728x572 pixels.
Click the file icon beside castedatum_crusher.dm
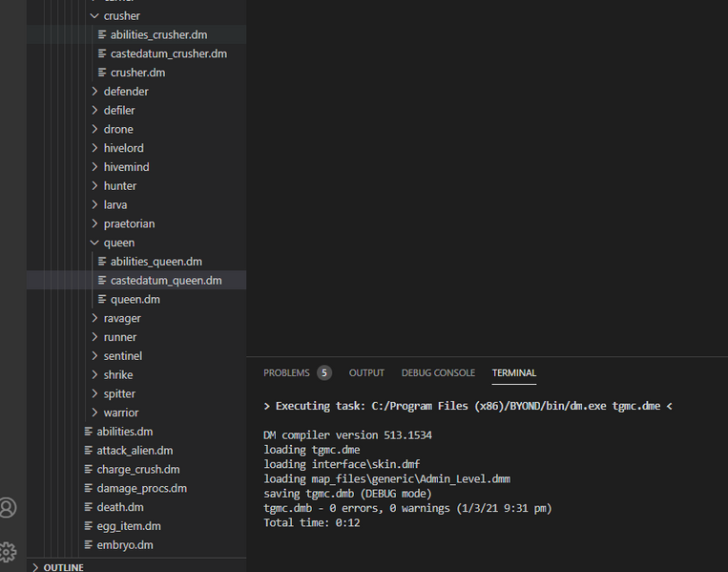[102, 53]
